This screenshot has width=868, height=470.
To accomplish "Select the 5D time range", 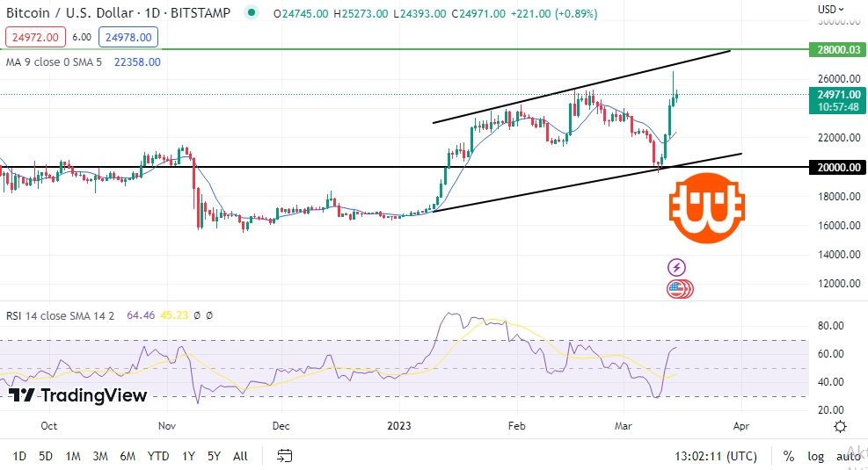I will (x=46, y=456).
